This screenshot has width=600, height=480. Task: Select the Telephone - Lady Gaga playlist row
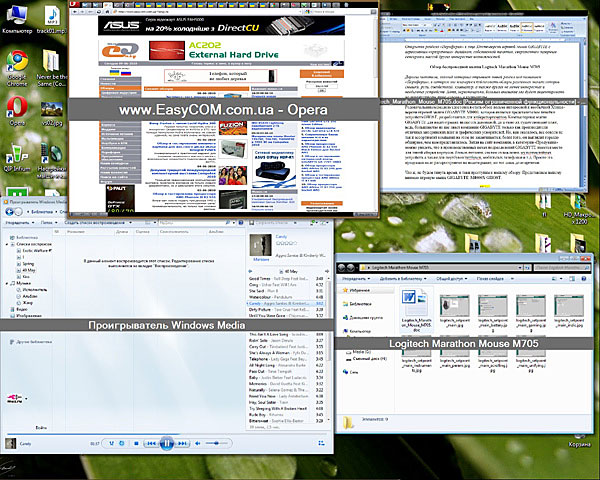(x=286, y=359)
